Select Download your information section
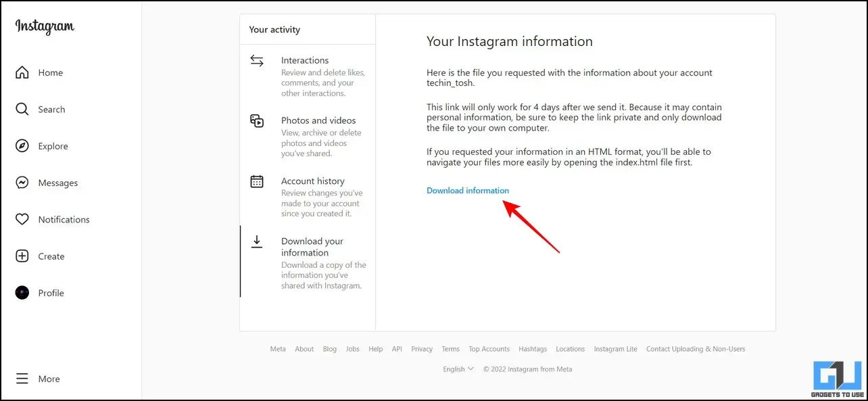This screenshot has width=868, height=401. tap(308, 262)
